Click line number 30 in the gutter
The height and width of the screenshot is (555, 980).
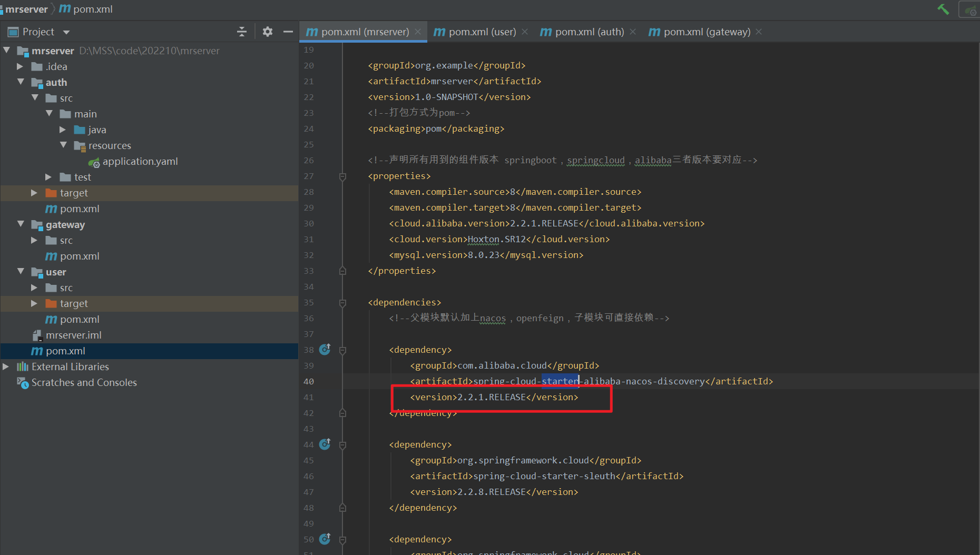[x=309, y=223]
